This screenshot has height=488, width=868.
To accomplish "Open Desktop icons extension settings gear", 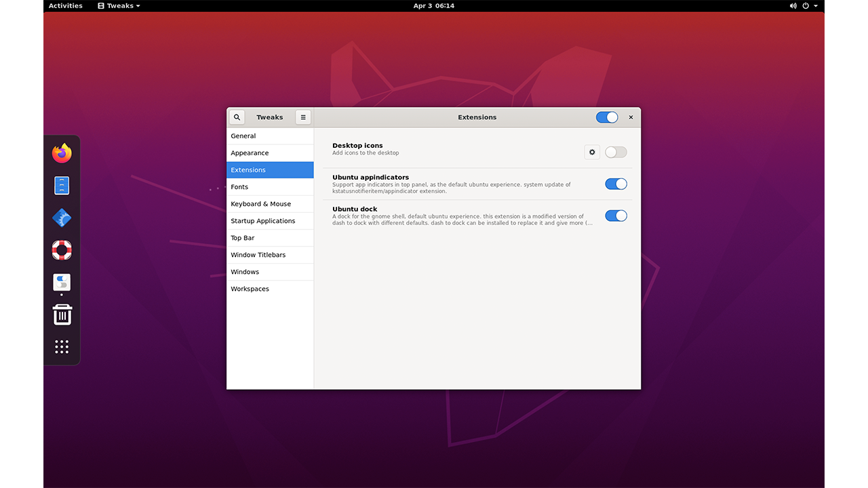I will 592,152.
